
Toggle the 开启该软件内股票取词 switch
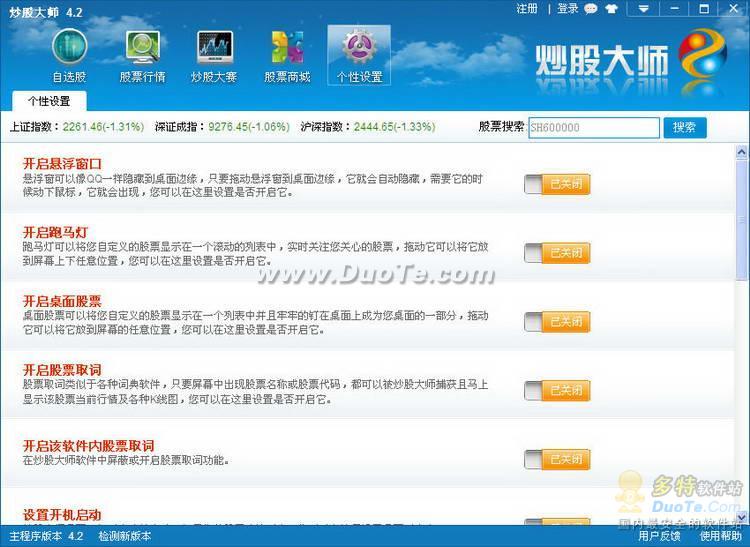pyautogui.click(x=557, y=459)
